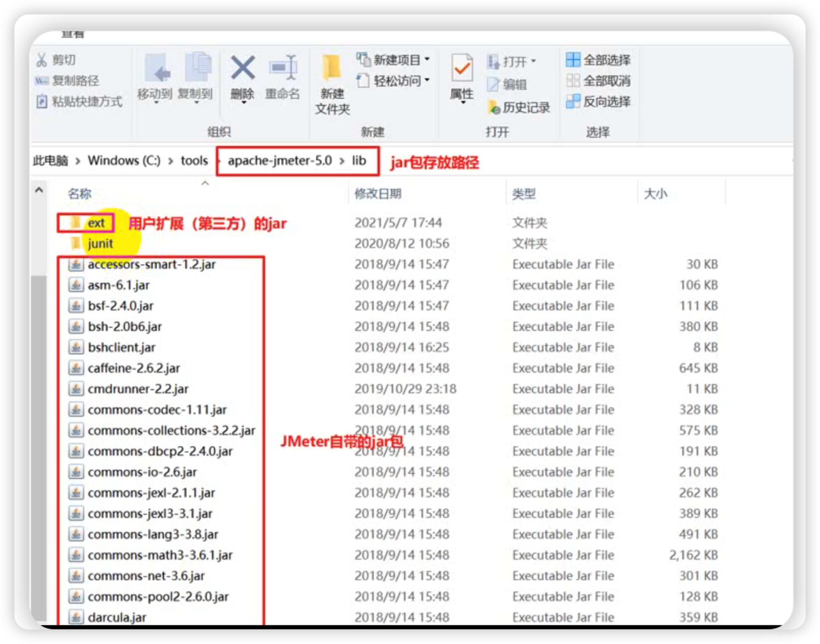Switch to the 查看 ribbon tab
This screenshot has height=644, width=820.
(x=73, y=34)
